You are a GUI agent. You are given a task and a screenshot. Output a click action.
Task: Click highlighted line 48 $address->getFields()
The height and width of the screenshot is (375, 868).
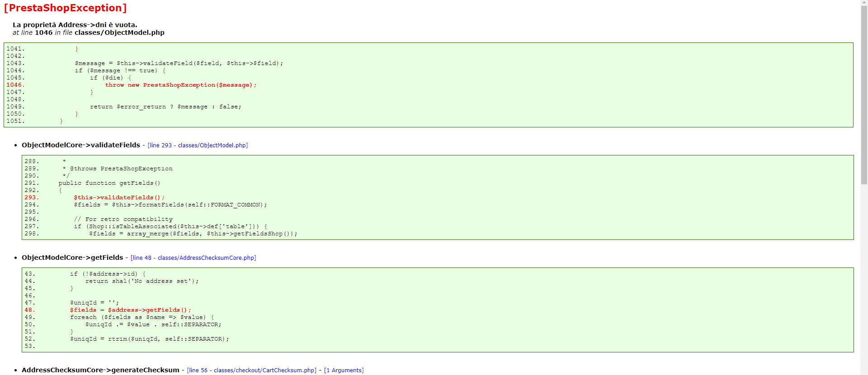(131, 310)
